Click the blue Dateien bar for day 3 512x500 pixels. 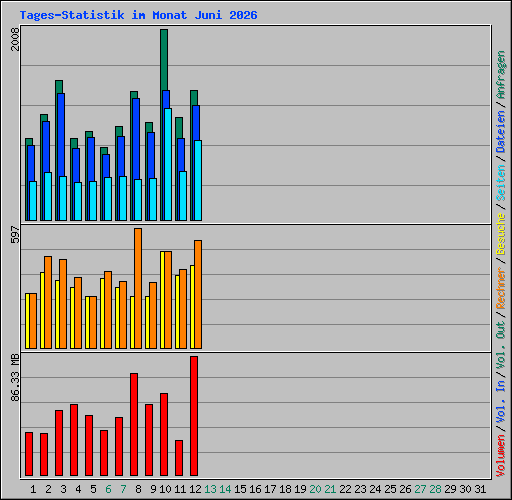coord(61,135)
